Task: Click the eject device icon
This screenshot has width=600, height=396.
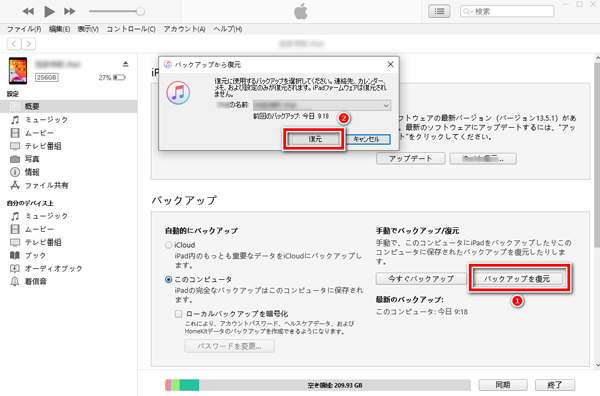Action: click(x=126, y=64)
